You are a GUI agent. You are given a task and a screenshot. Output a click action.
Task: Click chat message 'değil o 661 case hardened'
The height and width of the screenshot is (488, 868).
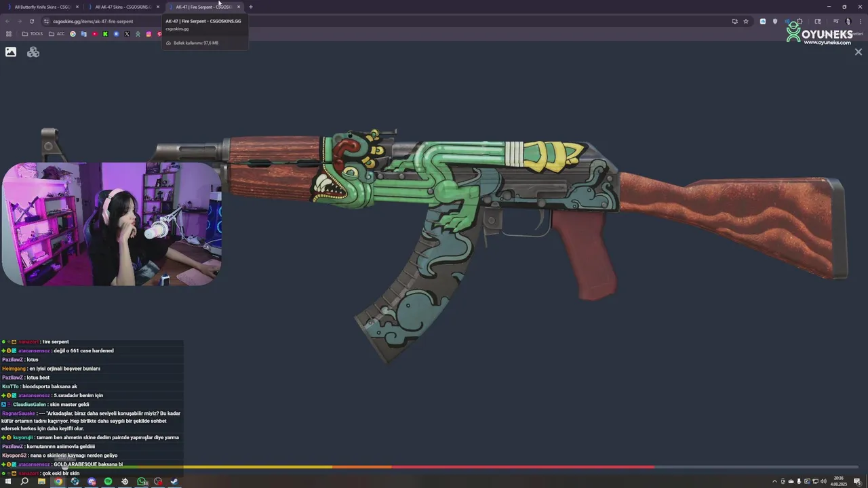point(83,350)
